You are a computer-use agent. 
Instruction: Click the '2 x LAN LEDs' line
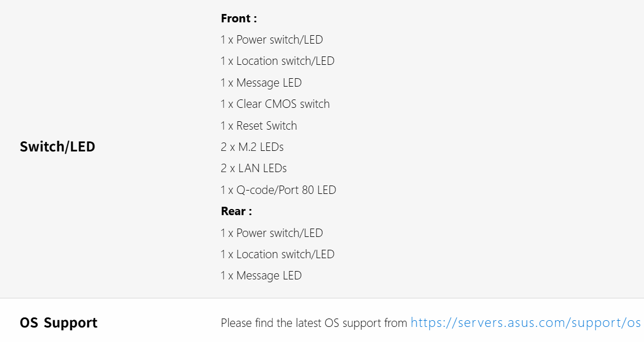pyautogui.click(x=254, y=168)
